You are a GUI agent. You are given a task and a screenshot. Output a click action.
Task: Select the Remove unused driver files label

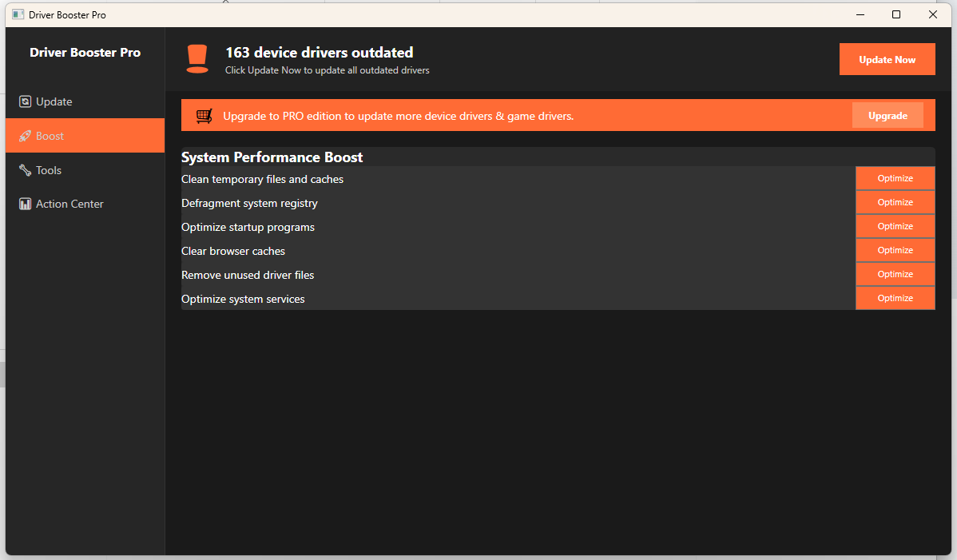pos(247,275)
